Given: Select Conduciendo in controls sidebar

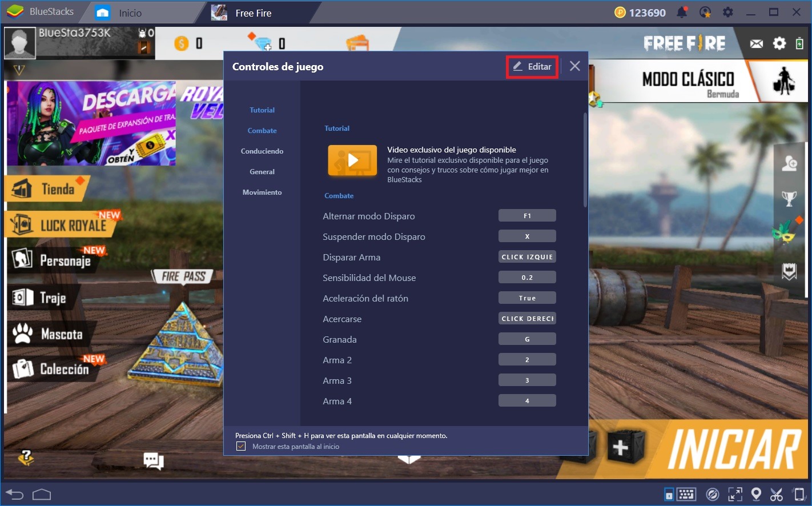Looking at the screenshot, I should 262,151.
